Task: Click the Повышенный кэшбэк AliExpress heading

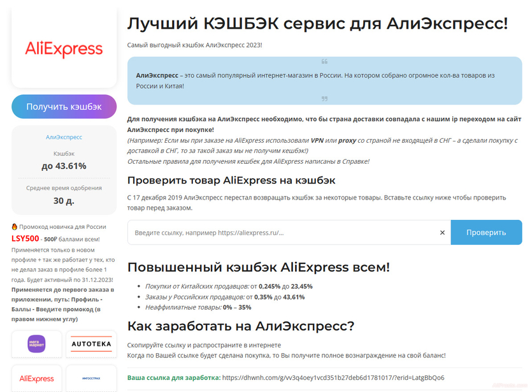Action: pos(255,266)
